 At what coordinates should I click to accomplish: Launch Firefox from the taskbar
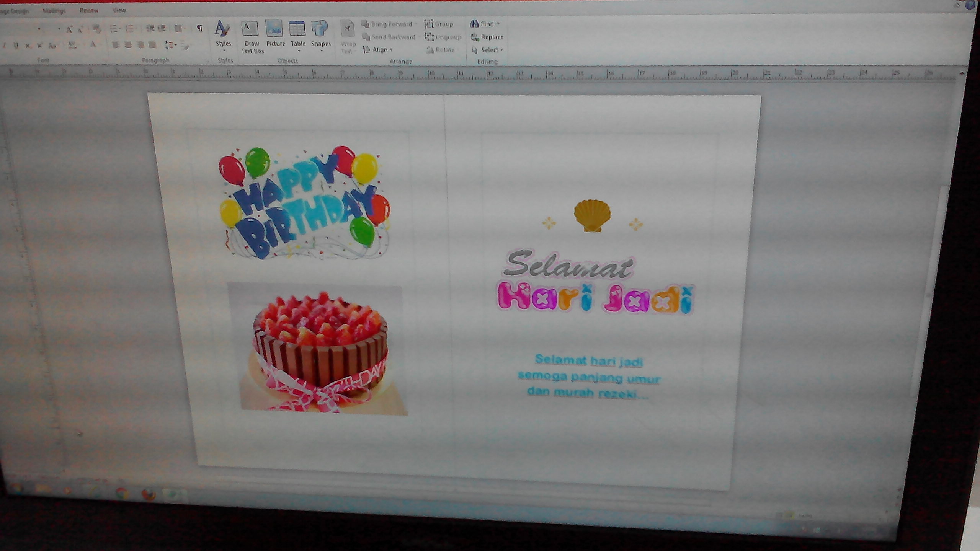148,494
